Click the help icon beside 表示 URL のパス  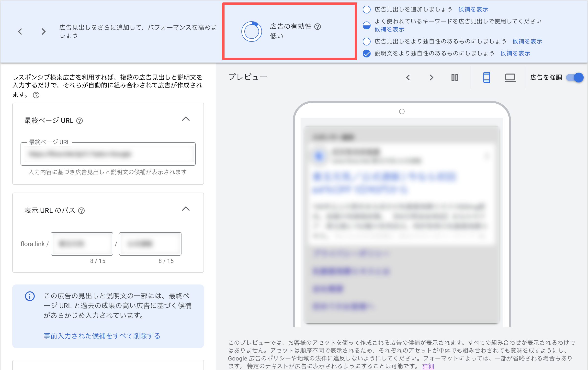click(81, 211)
